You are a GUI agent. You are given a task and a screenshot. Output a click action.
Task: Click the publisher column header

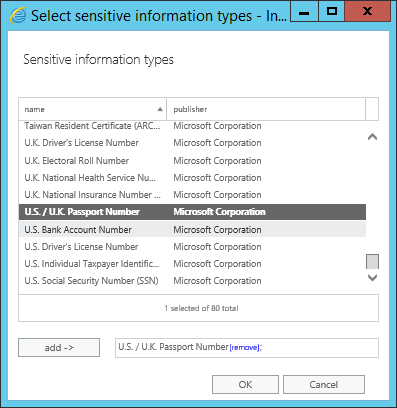pyautogui.click(x=266, y=109)
